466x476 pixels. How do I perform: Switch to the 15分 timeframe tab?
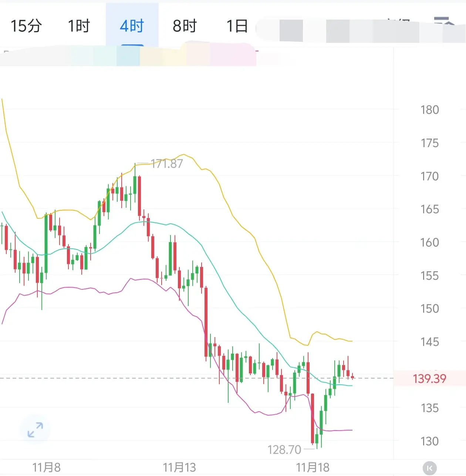click(x=26, y=26)
